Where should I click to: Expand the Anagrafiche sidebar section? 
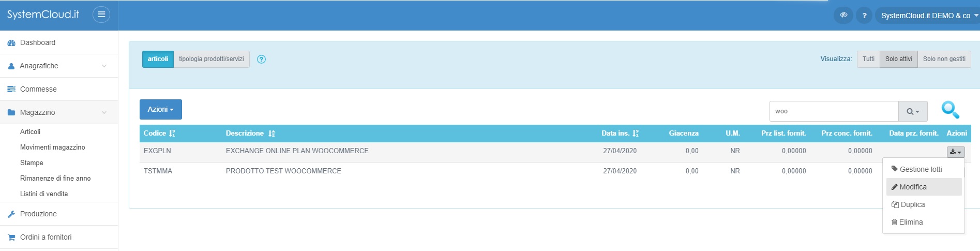(59, 66)
